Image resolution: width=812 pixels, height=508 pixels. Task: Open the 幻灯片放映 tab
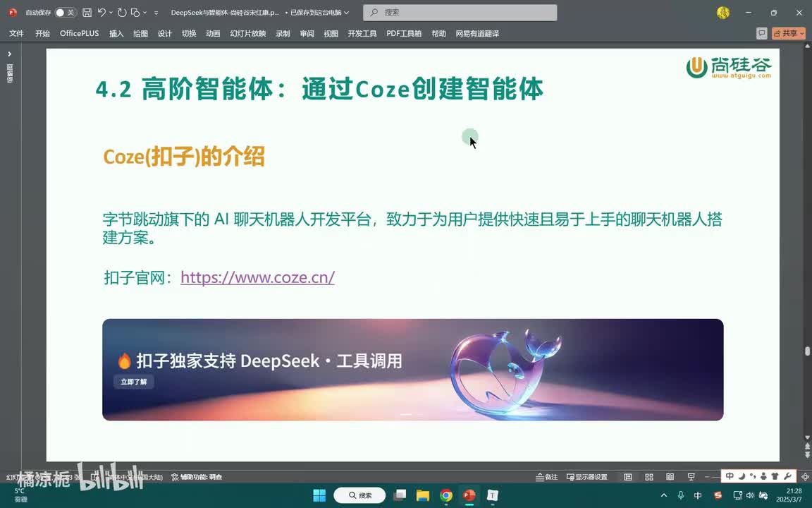[x=248, y=33]
